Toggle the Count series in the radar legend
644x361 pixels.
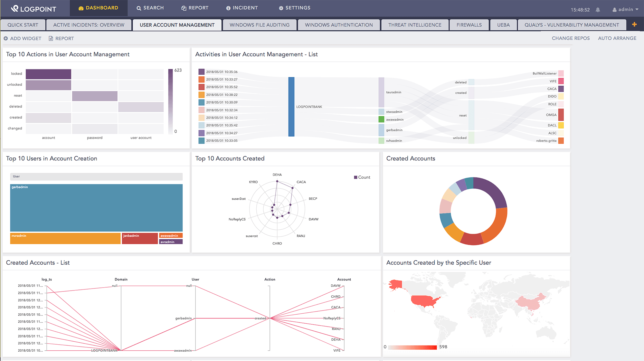click(x=362, y=177)
